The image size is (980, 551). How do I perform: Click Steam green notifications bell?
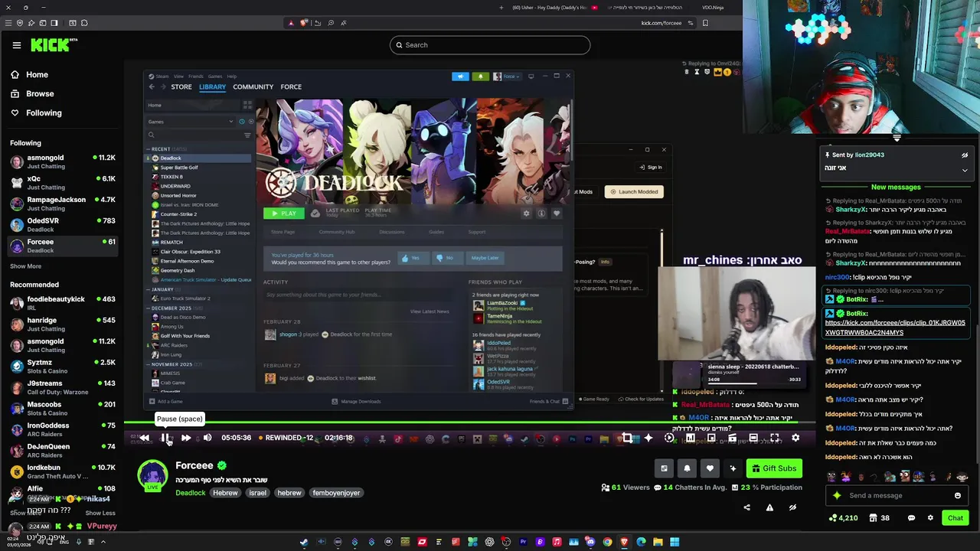click(480, 77)
